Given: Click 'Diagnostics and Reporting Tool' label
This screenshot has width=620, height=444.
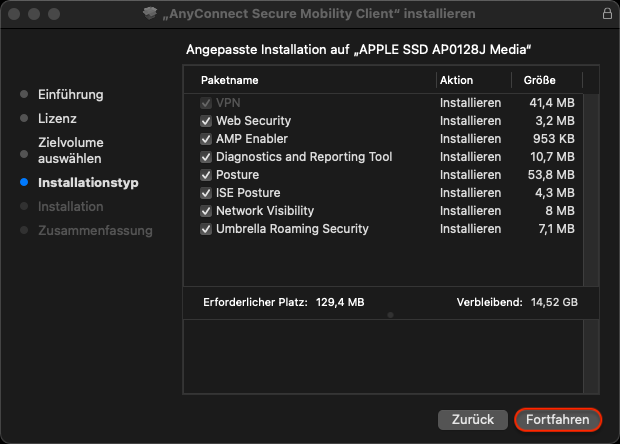Looking at the screenshot, I should click(x=304, y=157).
